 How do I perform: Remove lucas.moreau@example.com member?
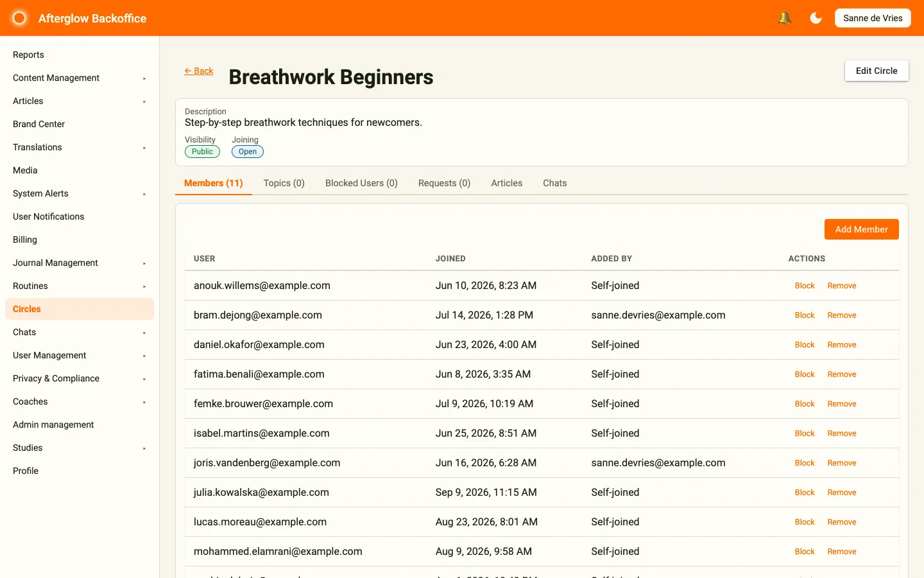[842, 522]
